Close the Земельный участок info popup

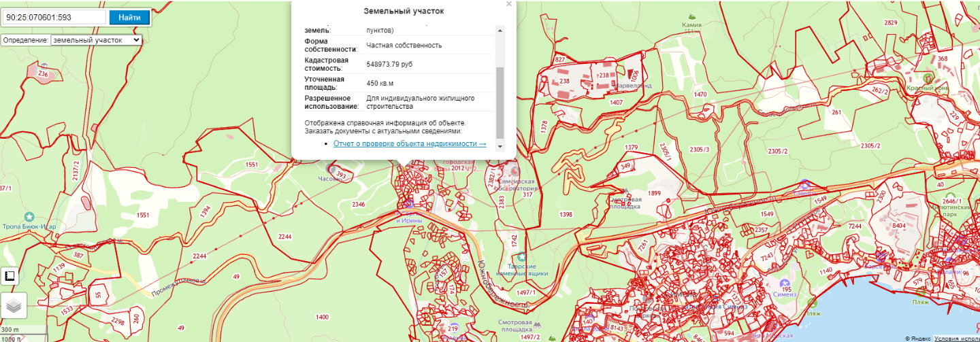tap(508, 4)
